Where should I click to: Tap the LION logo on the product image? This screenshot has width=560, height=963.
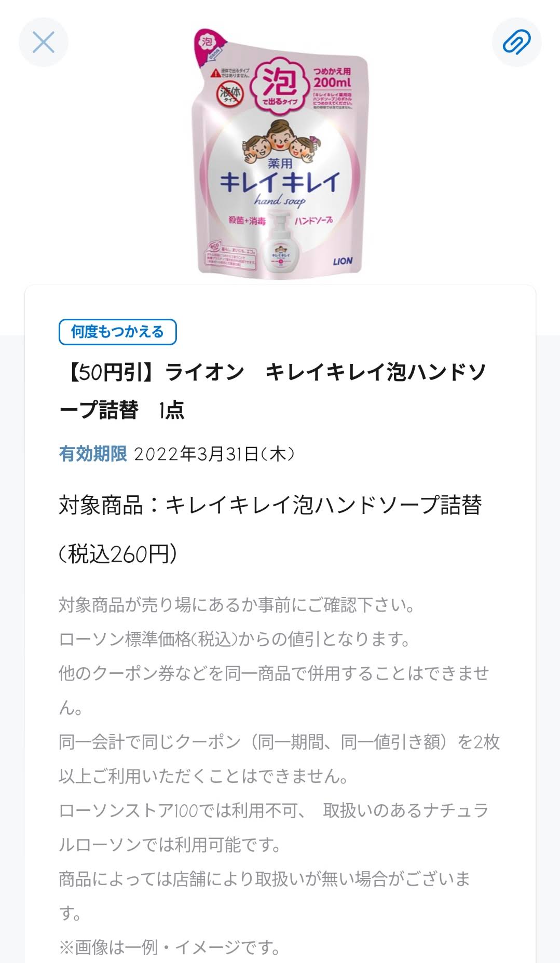(x=343, y=261)
